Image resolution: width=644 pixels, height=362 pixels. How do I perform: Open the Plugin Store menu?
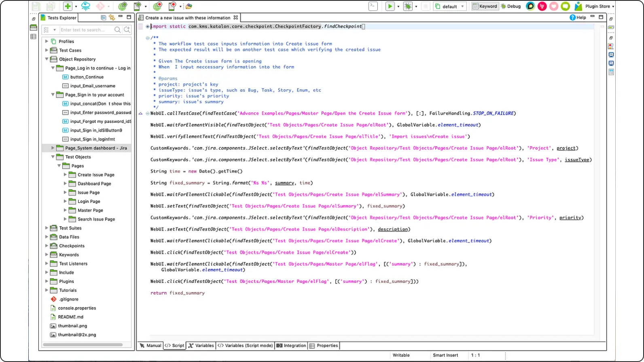(x=599, y=6)
